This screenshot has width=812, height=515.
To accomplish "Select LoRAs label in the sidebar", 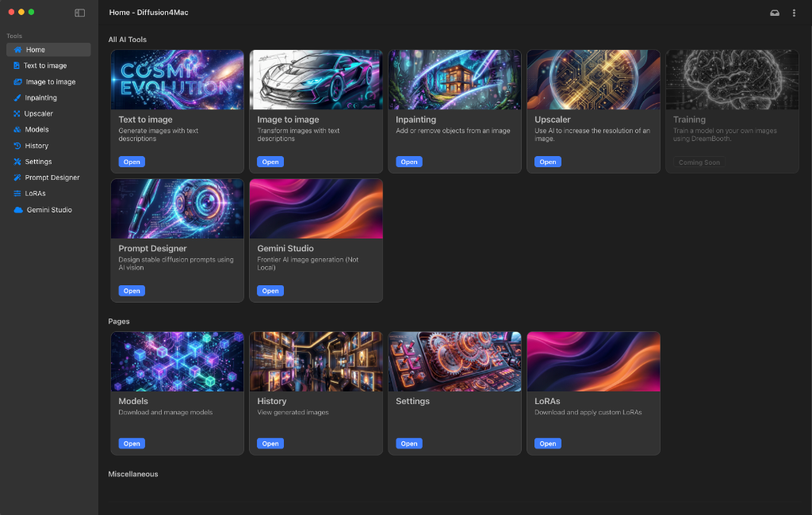I will click(x=35, y=193).
